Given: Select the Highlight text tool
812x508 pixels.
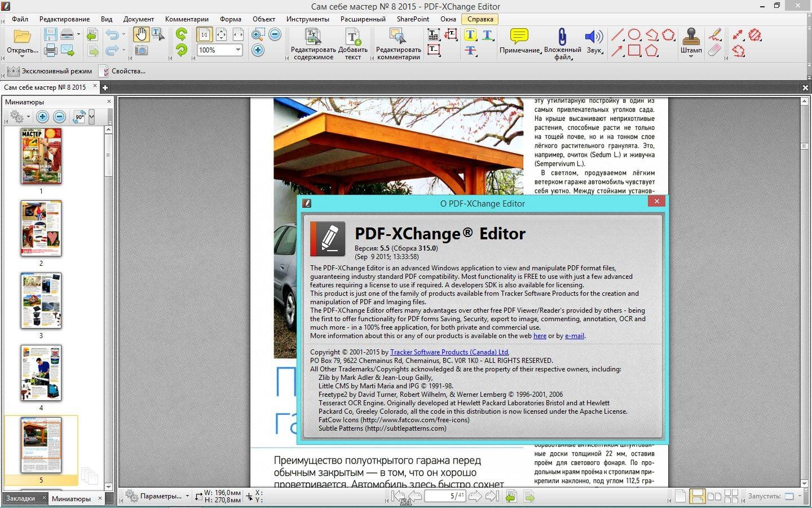Looking at the screenshot, I should tap(470, 35).
